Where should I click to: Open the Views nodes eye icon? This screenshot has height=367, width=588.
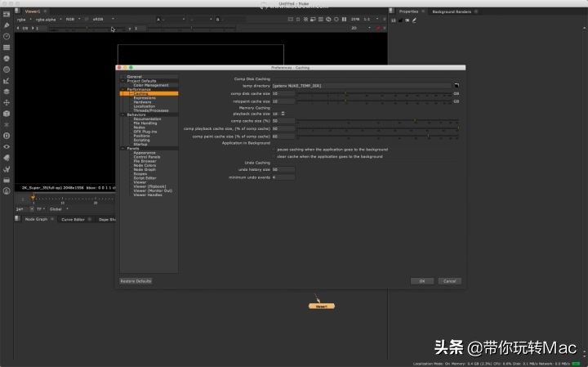coord(7,147)
